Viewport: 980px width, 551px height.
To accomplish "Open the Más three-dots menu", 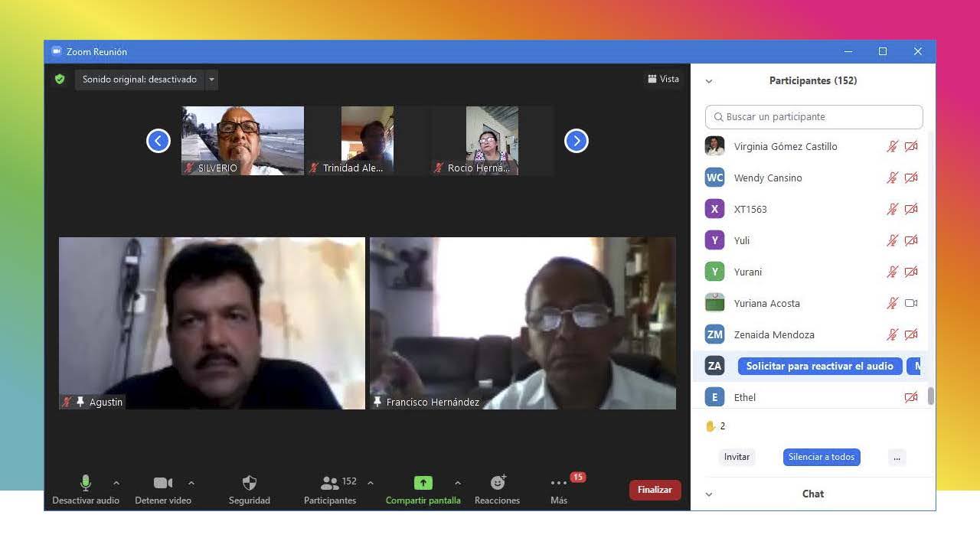I will click(559, 490).
